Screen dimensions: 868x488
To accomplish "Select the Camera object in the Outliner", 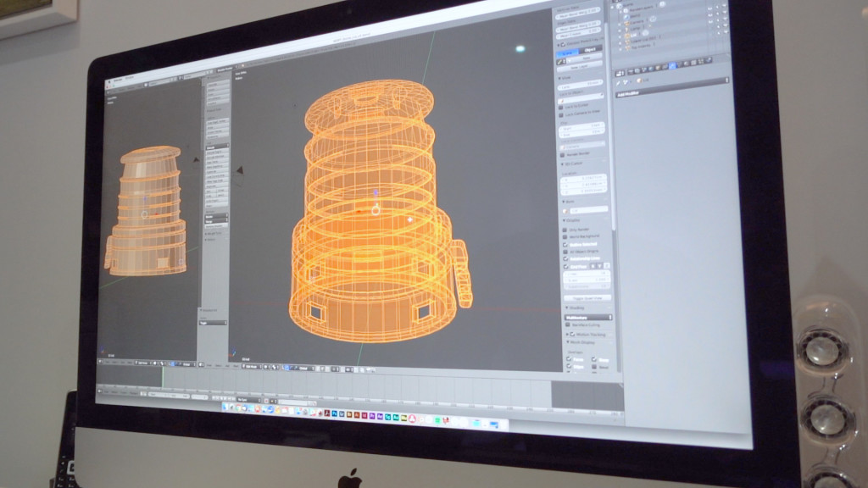I will (636, 21).
